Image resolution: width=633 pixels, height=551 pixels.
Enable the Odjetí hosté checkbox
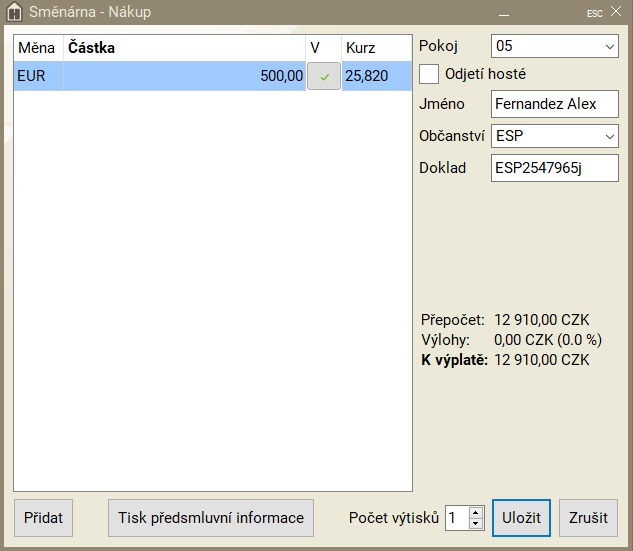[429, 74]
